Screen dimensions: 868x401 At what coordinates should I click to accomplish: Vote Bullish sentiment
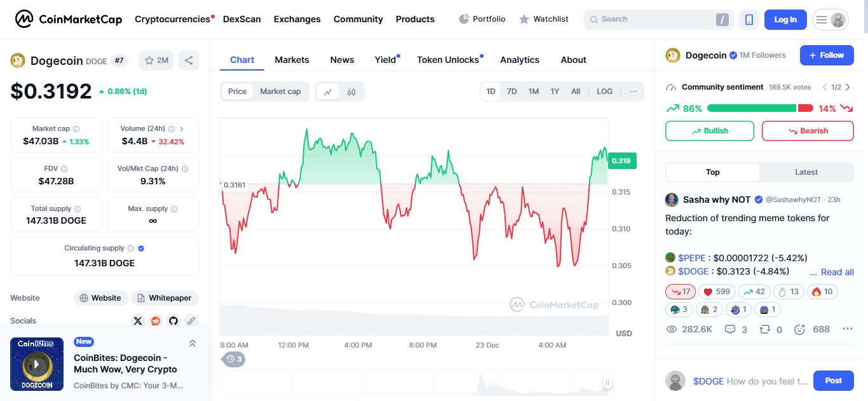pyautogui.click(x=710, y=131)
